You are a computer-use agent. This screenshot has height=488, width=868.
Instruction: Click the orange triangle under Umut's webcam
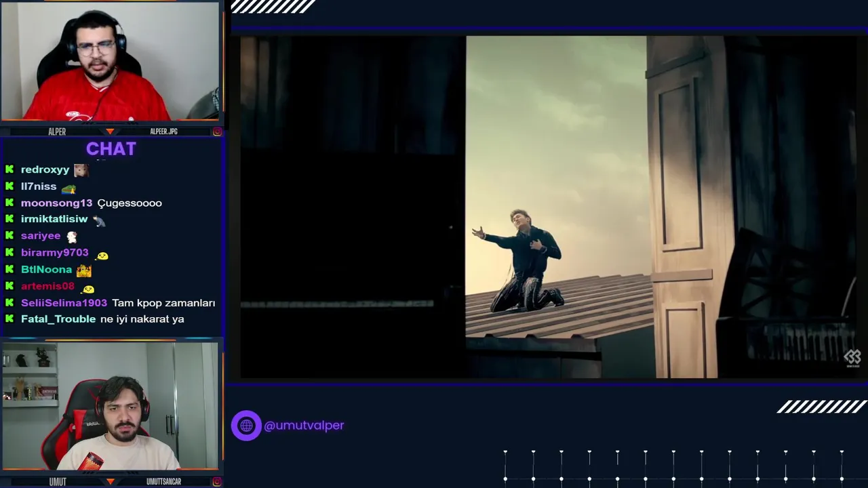point(110,481)
